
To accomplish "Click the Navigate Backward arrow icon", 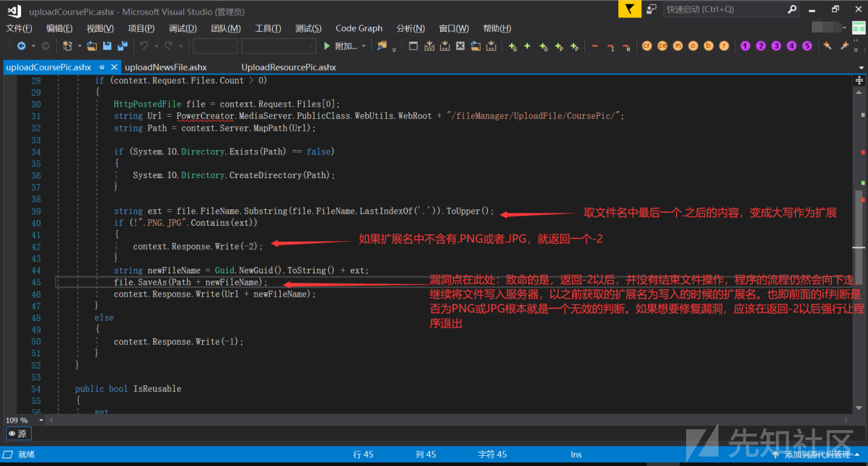I will [x=21, y=46].
